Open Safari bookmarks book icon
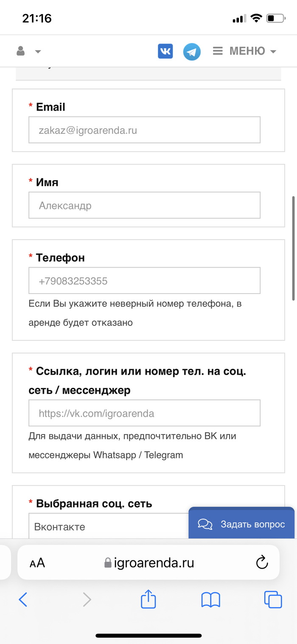297x644 pixels. (x=210, y=600)
